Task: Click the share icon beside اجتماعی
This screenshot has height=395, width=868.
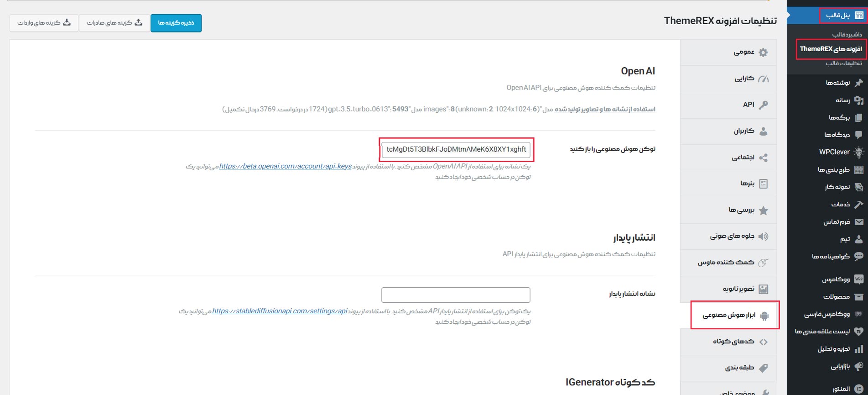Action: click(763, 158)
